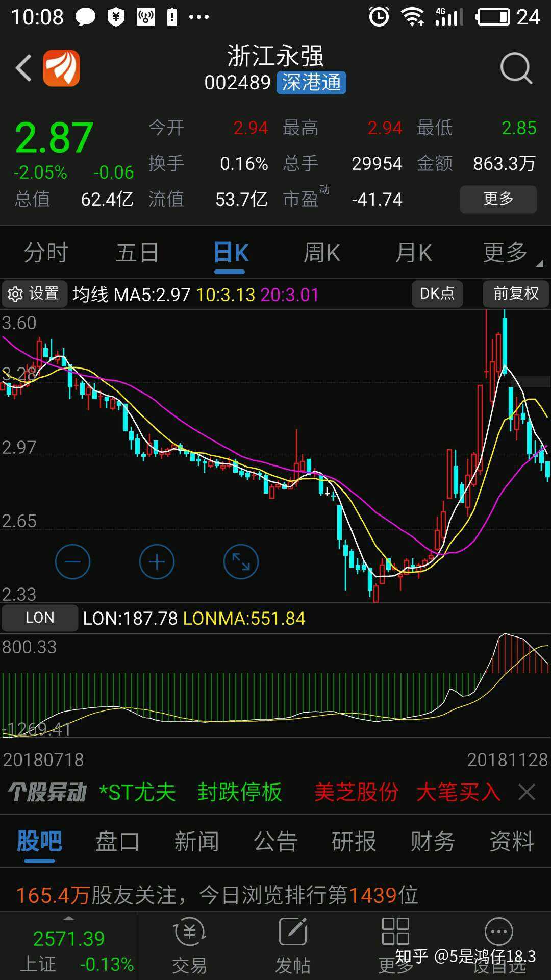The height and width of the screenshot is (980, 551).
Task: Open stock search magnifier icon
Action: (516, 68)
